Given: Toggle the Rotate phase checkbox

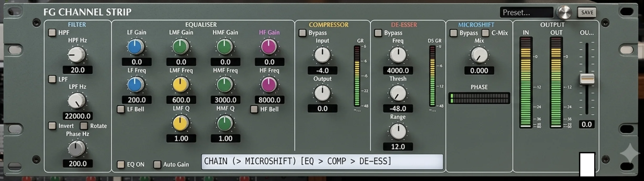Looking at the screenshot, I should click(84, 126).
